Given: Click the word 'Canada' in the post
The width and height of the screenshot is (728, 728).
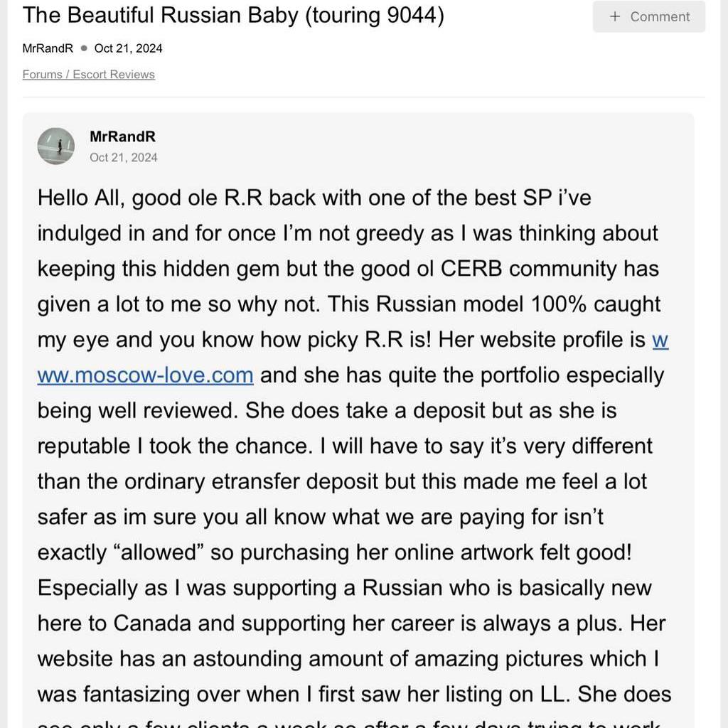Looking at the screenshot, I should (x=152, y=623).
